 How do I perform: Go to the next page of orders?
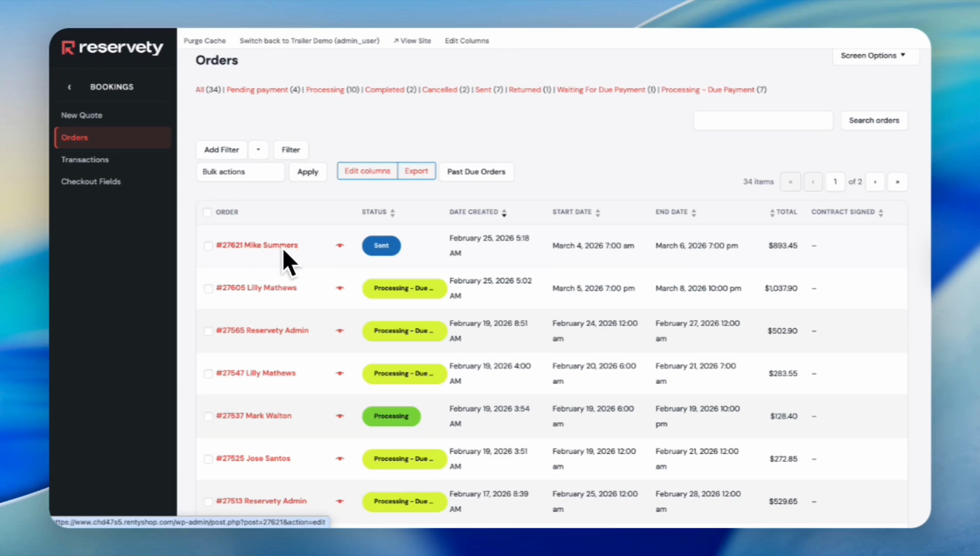pyautogui.click(x=874, y=182)
